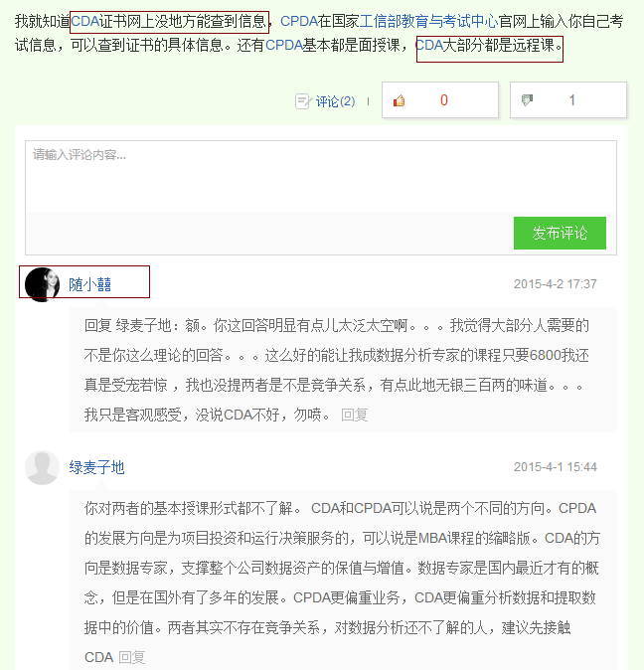644x670 pixels.
Task: Click the downvote count 1
Action: [x=572, y=100]
